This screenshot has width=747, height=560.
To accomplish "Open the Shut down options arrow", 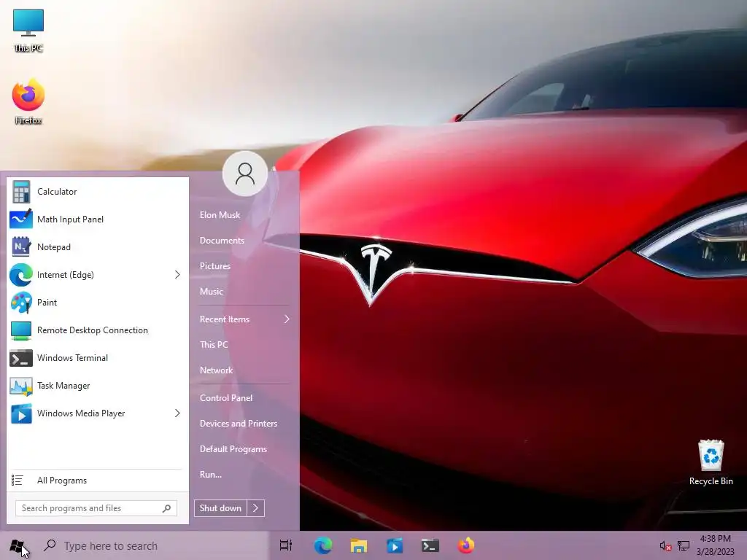I will [256, 508].
